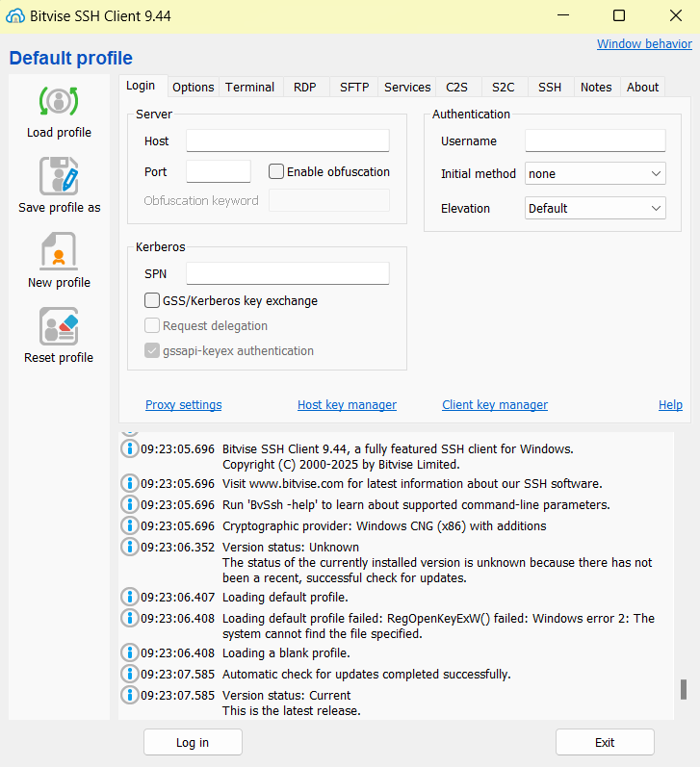Click the log panel scrollbar thumb
Screen dimensions: 700x767
pos(684,689)
